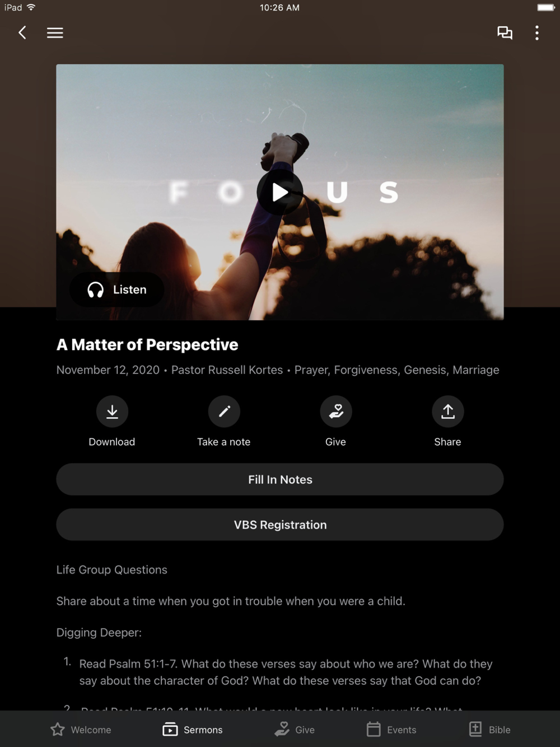Share the sermon using the upload icon

coord(448,412)
